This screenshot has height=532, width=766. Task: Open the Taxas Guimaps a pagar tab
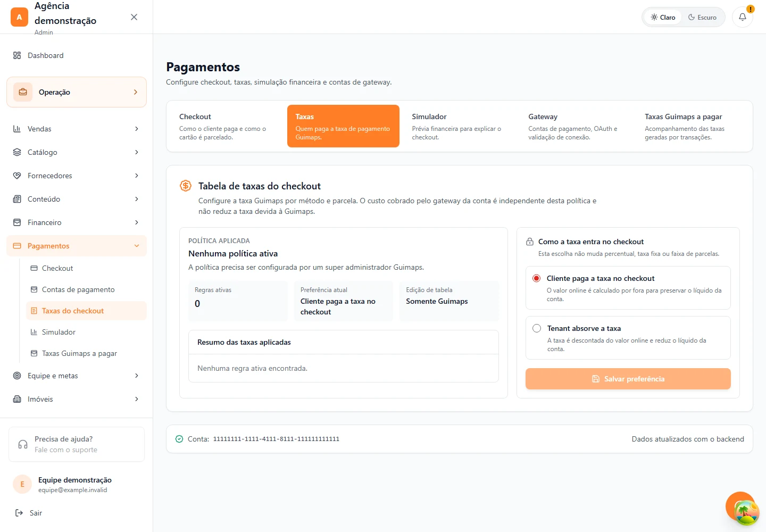pos(693,126)
